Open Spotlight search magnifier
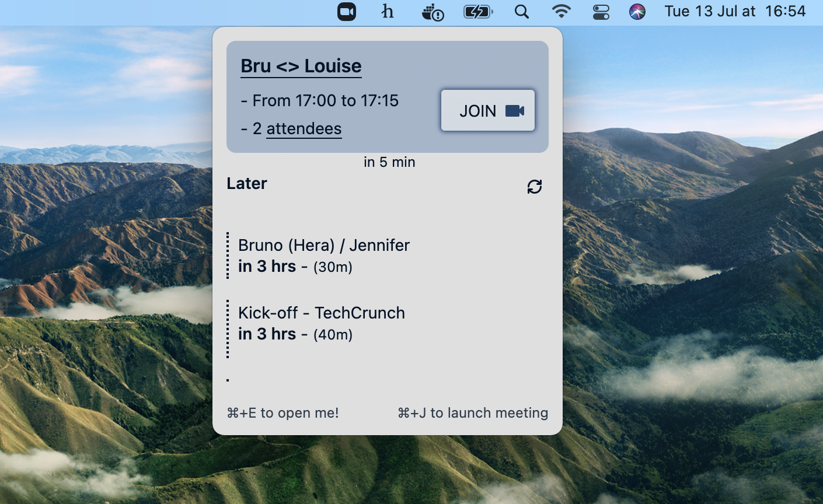 point(522,12)
